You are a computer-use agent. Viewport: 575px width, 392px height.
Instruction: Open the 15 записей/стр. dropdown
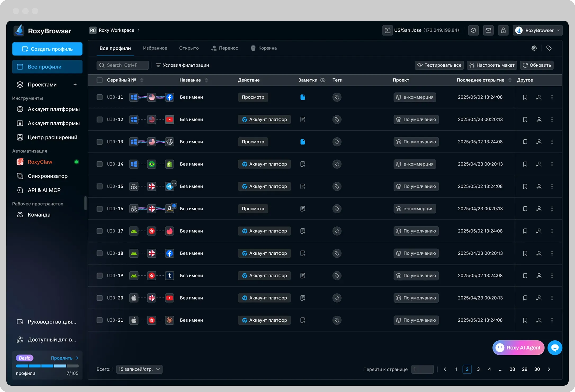click(139, 369)
